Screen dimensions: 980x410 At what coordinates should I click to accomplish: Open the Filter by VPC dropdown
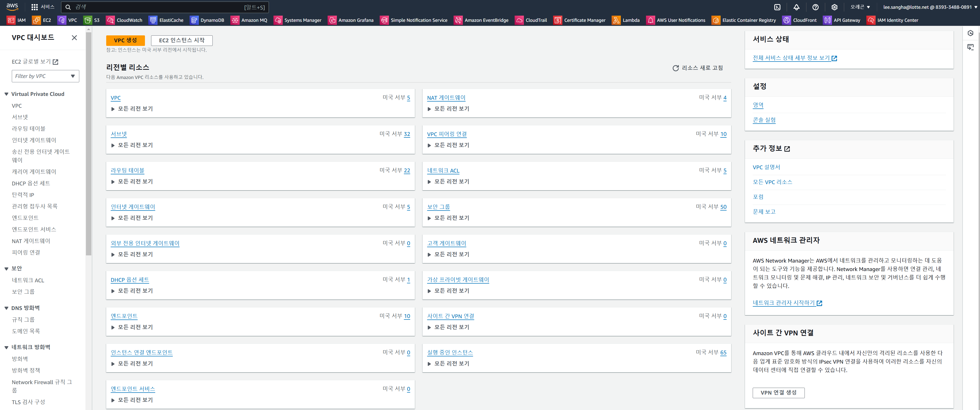coord(45,76)
